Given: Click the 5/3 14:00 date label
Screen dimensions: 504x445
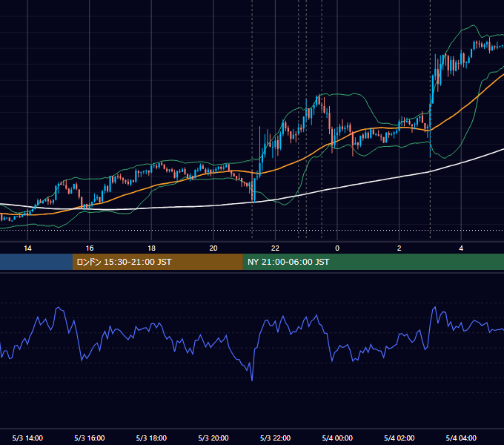Looking at the screenshot, I should [x=27, y=438].
